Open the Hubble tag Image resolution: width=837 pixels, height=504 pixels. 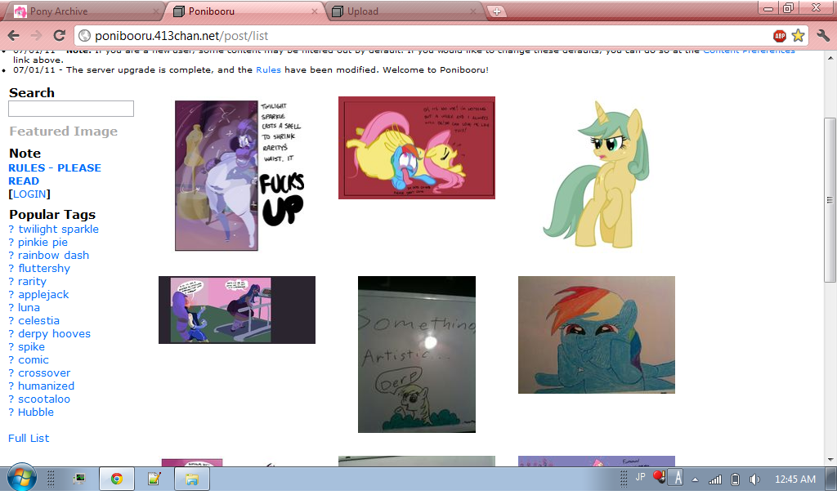pos(36,413)
